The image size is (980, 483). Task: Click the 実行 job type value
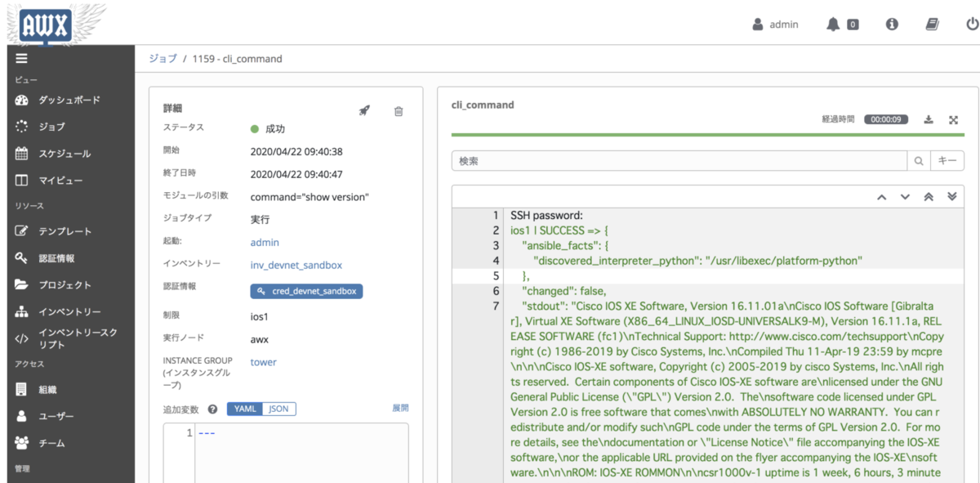pyautogui.click(x=260, y=220)
